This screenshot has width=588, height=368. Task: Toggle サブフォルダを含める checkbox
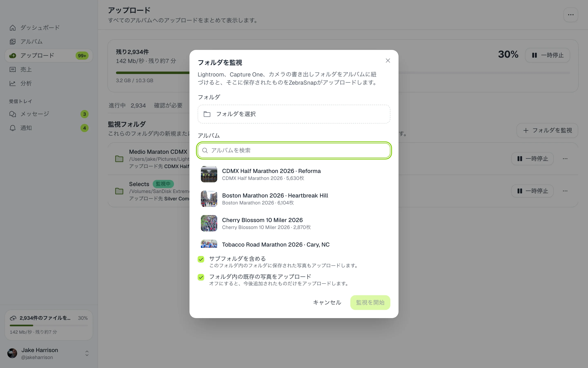tap(201, 259)
